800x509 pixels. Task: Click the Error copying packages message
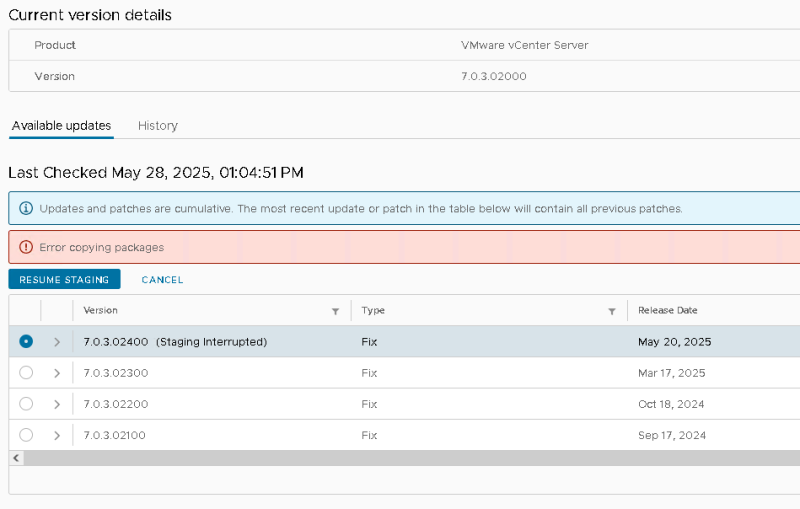(102, 247)
